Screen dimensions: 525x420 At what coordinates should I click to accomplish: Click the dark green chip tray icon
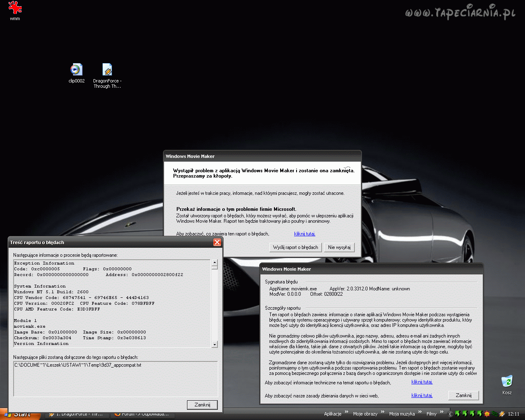click(494, 414)
